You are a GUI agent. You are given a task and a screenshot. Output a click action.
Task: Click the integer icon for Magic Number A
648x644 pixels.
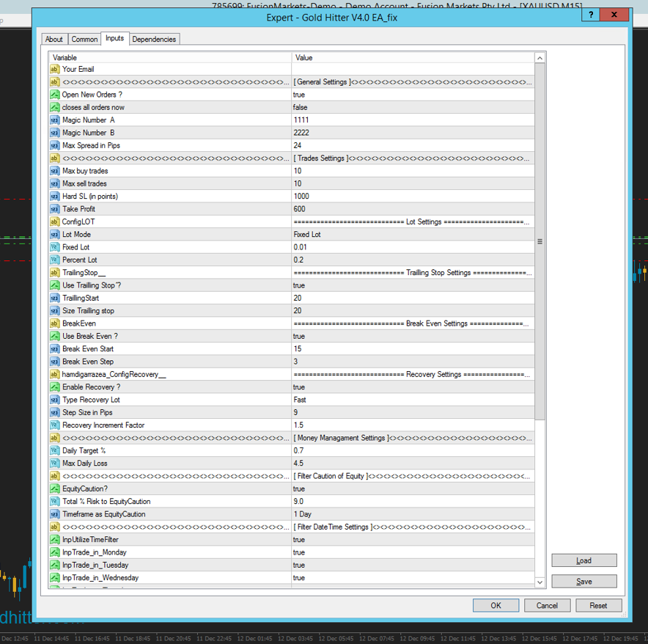pos(54,120)
